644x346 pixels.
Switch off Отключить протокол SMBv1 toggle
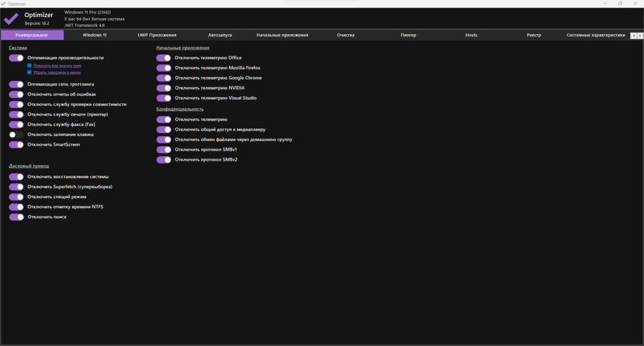click(164, 150)
